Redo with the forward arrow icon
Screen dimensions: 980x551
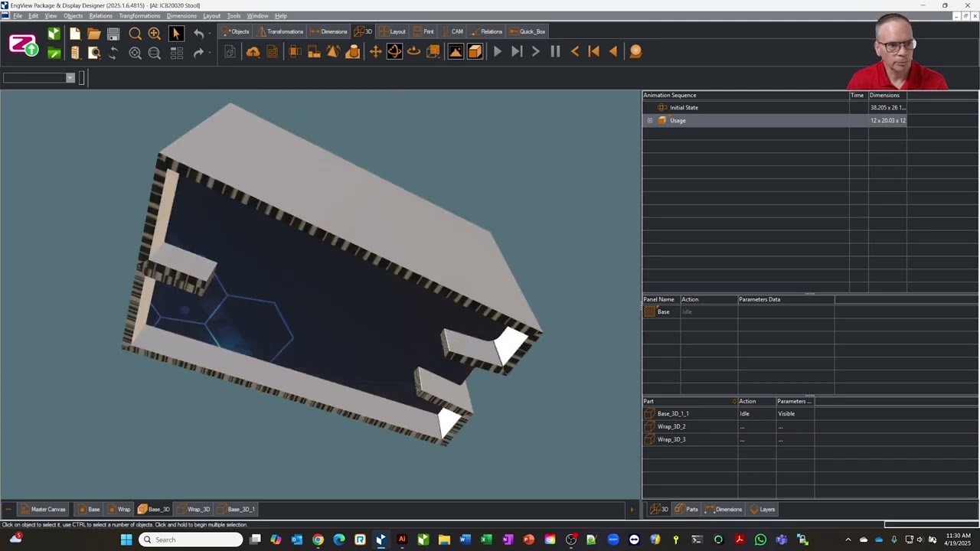[199, 53]
